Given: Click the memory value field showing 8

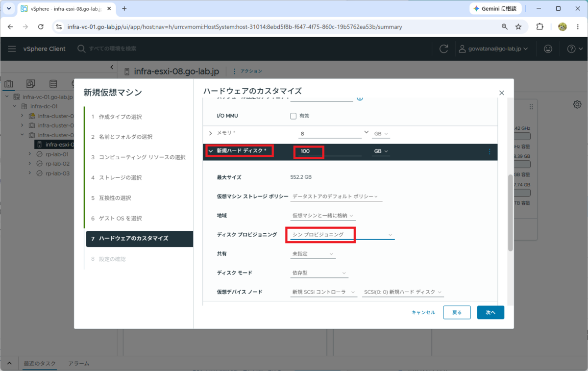Looking at the screenshot, I should pos(330,133).
